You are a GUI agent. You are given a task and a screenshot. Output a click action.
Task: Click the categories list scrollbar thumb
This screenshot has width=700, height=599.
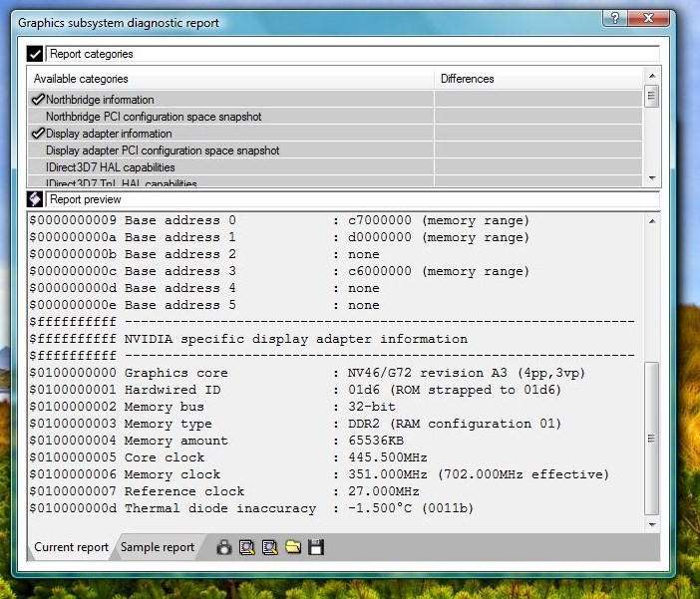coord(652,96)
